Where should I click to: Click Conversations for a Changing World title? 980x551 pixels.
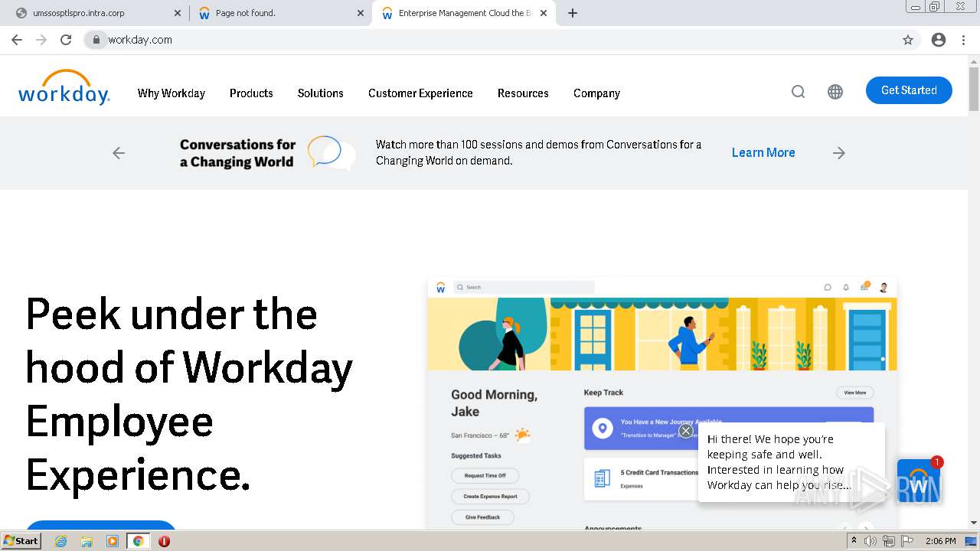237,153
